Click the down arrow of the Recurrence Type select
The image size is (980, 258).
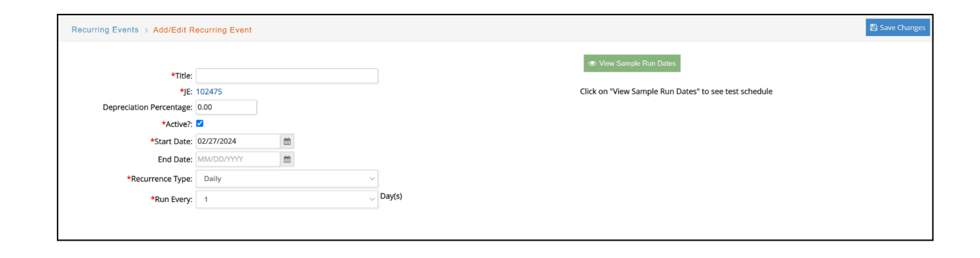click(x=372, y=178)
